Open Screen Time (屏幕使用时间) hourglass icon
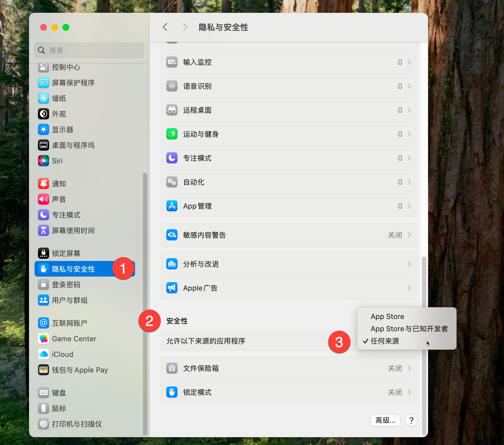The width and height of the screenshot is (504, 445). (44, 231)
